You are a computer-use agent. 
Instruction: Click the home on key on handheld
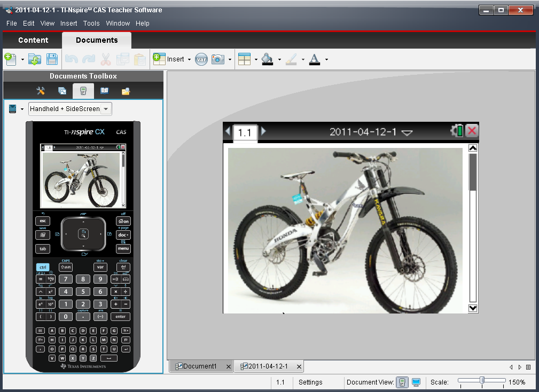123,221
